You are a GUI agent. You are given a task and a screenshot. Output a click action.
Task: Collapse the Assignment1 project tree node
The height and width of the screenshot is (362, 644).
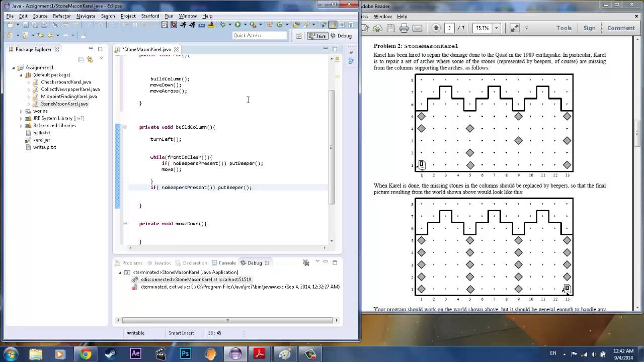(x=14, y=67)
